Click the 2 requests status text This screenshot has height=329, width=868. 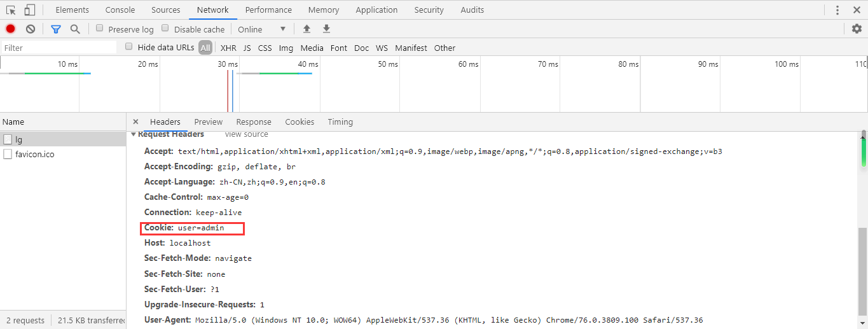[25, 320]
